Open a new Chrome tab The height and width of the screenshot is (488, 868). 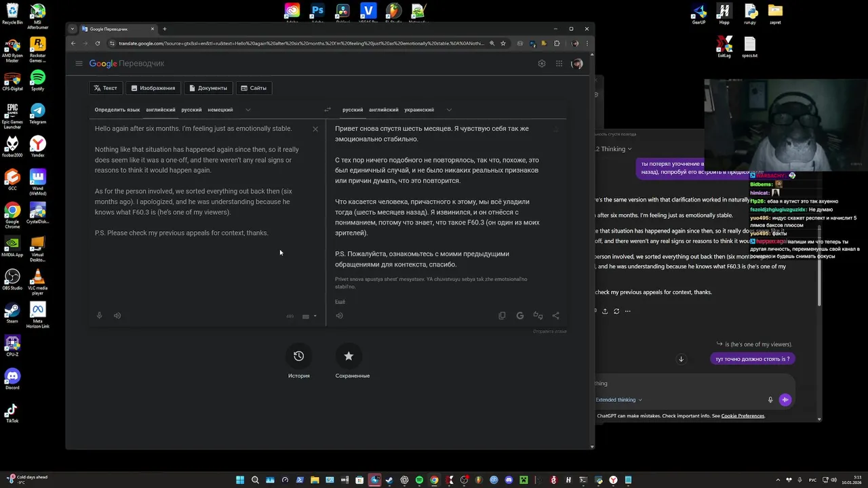click(x=164, y=29)
